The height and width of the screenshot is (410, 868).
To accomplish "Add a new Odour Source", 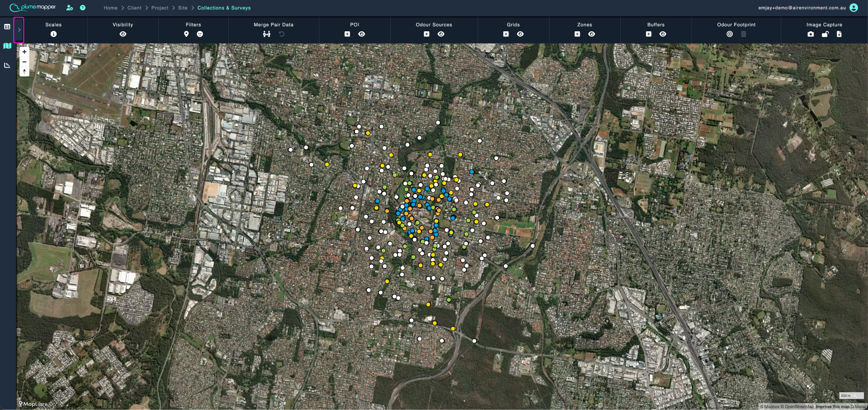I will pos(427,34).
